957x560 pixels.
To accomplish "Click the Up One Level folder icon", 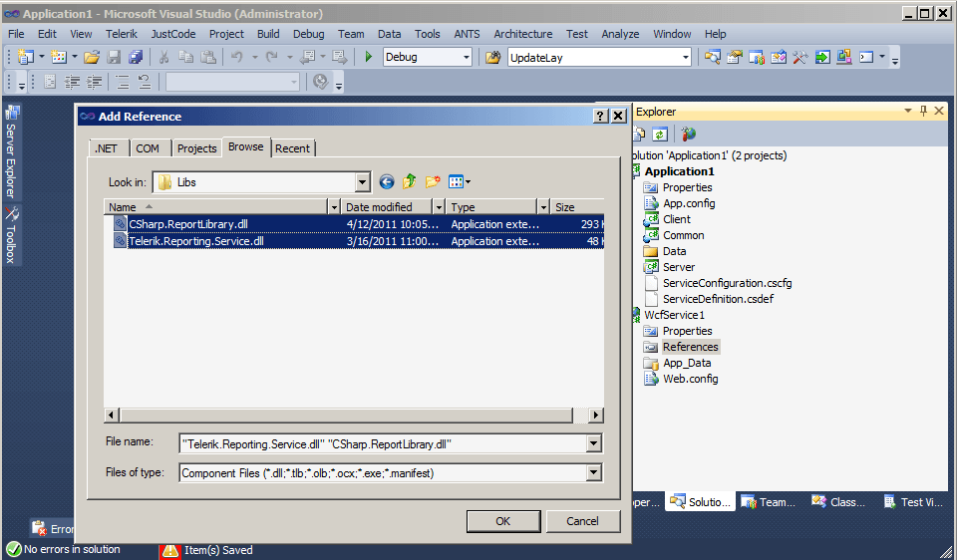I will pos(410,181).
